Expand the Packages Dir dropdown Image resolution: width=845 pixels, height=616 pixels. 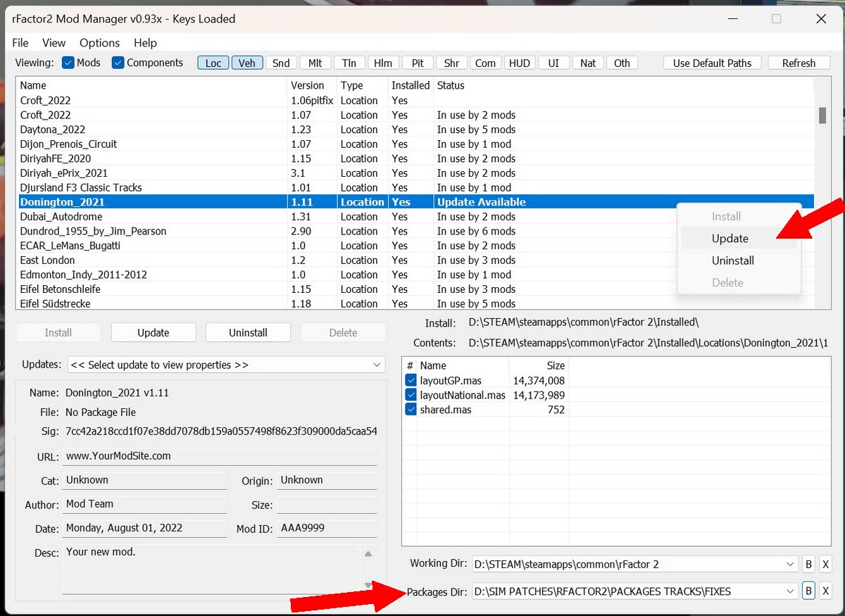(x=790, y=591)
